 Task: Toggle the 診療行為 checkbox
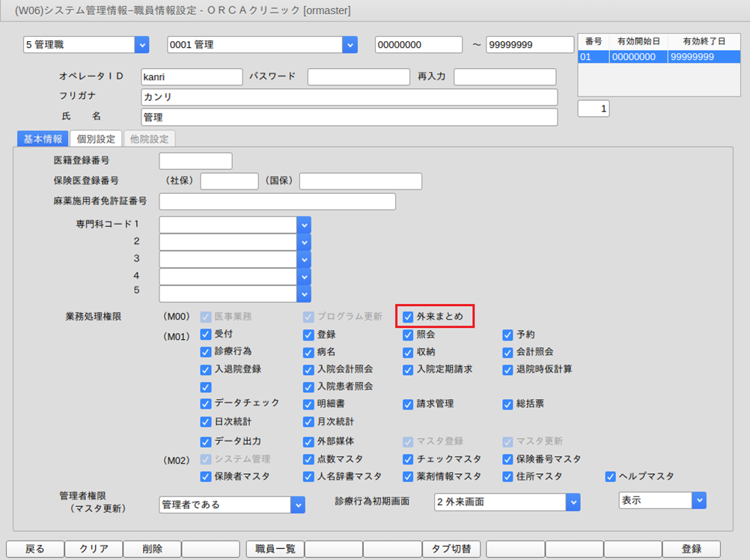(206, 352)
